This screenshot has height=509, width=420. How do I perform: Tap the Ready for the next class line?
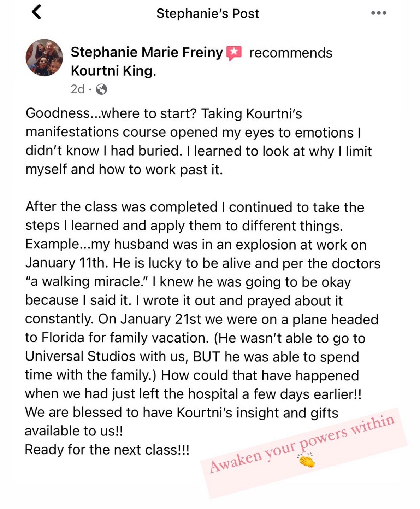107,450
